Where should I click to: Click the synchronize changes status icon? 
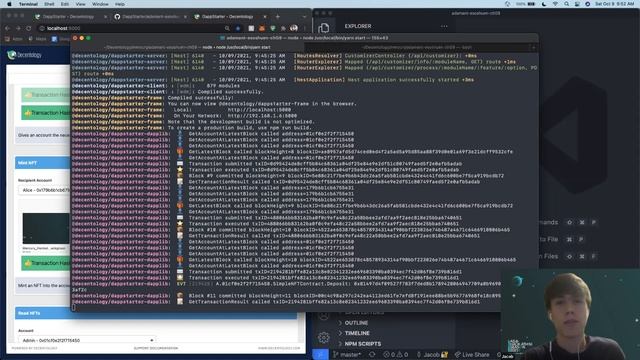372,355
